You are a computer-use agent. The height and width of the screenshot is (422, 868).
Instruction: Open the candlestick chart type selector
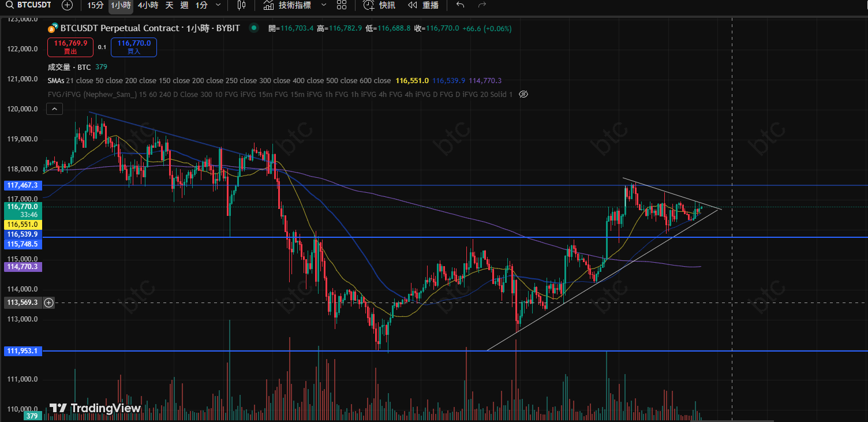click(x=241, y=5)
